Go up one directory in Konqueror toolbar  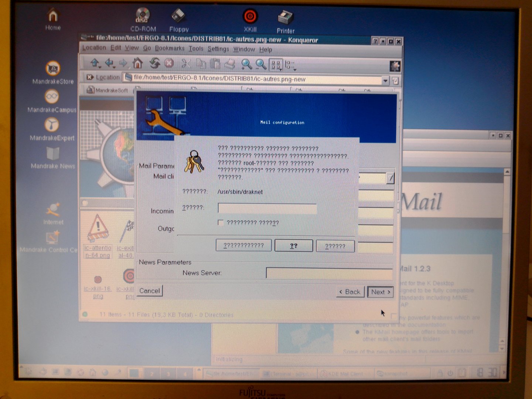pos(95,64)
